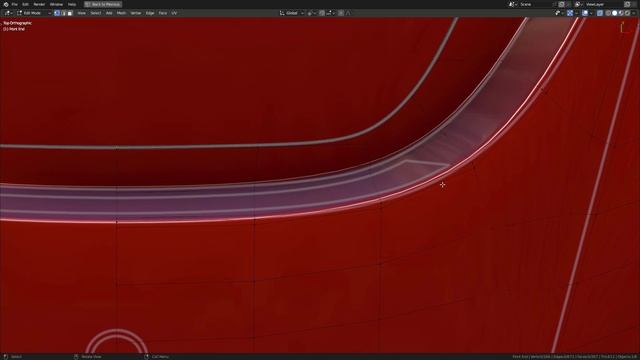
Task: Toggle snapping magnet icon
Action: (322, 13)
